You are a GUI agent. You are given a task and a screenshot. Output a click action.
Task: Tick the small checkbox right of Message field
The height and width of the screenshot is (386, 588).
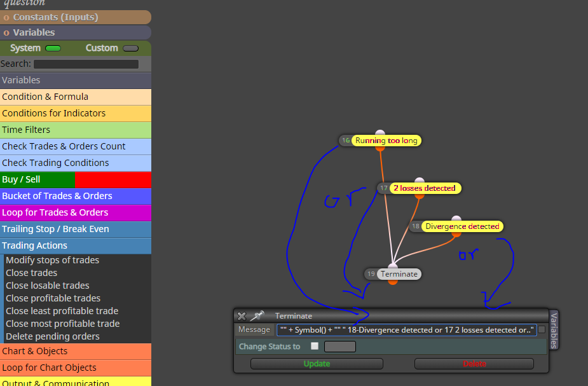pos(542,330)
